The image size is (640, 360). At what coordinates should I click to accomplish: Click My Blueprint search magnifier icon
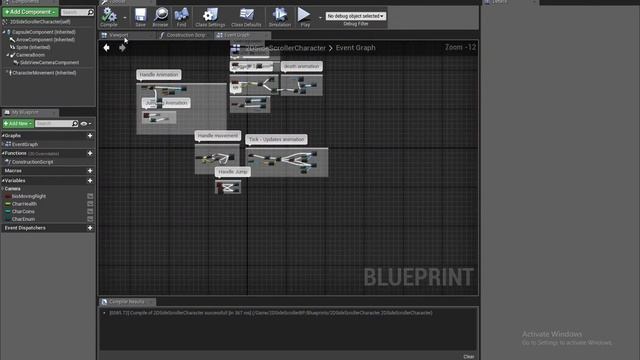[x=75, y=123]
